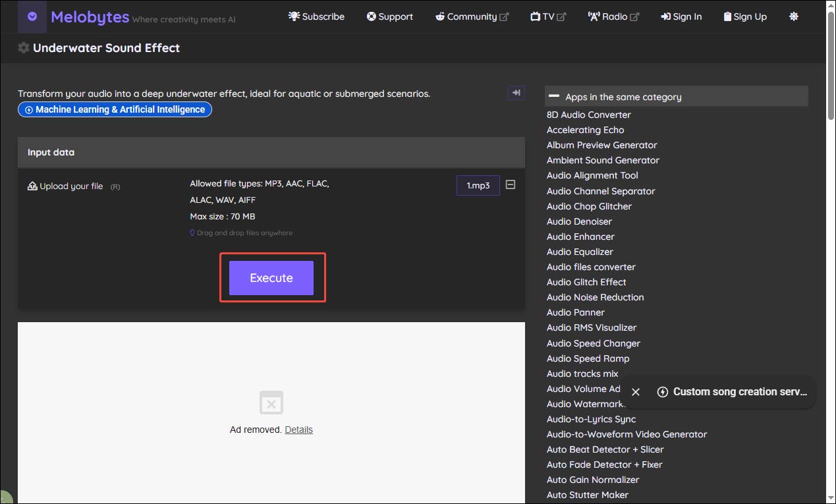Click the Upload your file icon
The width and height of the screenshot is (836, 504).
(32, 186)
